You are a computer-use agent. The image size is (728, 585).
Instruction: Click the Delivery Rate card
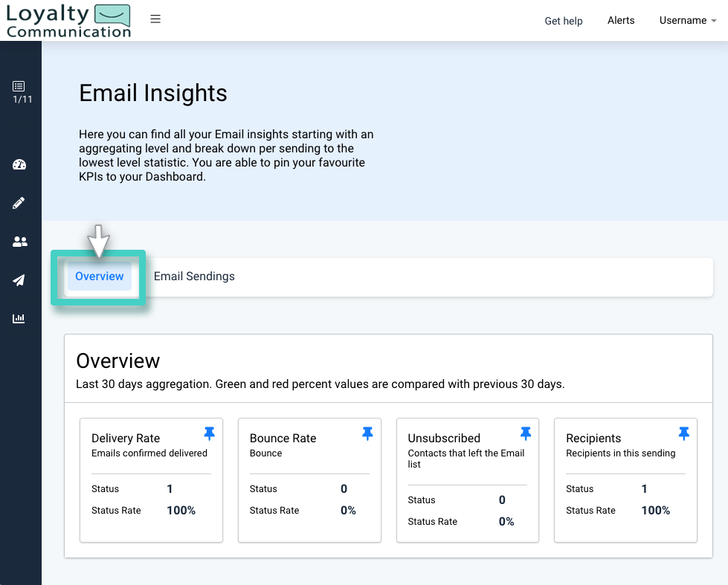[151, 480]
